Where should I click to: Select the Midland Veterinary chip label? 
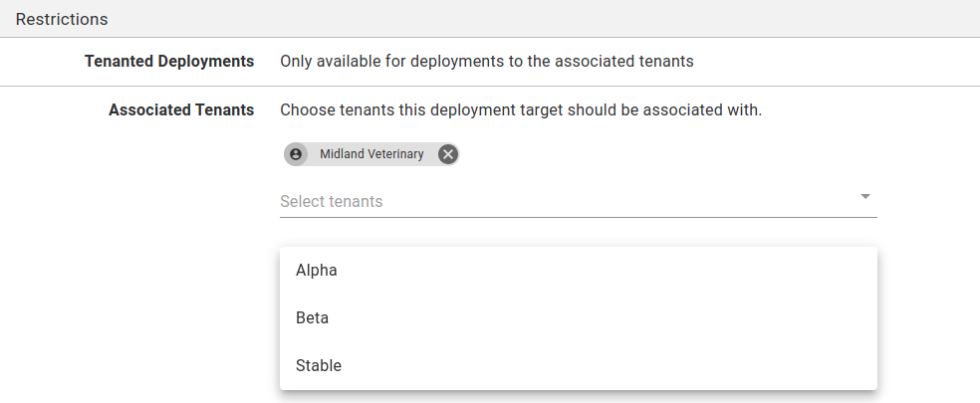371,154
